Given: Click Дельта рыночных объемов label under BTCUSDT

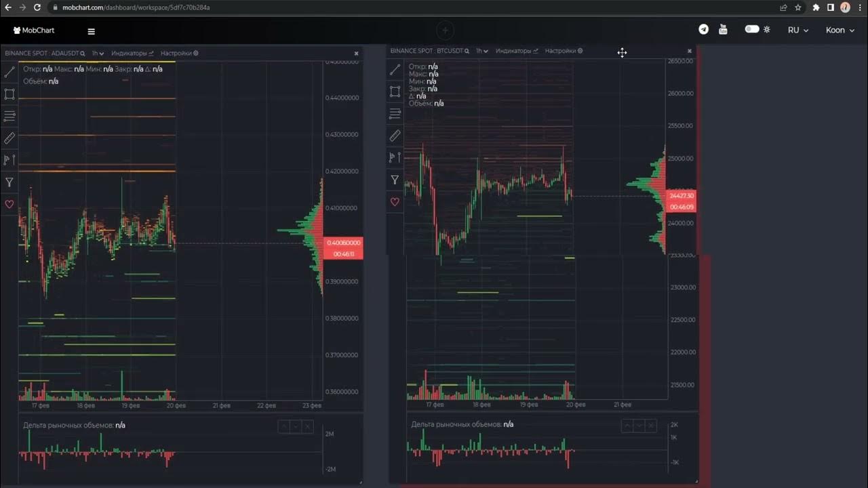Looking at the screenshot, I should click(456, 424).
